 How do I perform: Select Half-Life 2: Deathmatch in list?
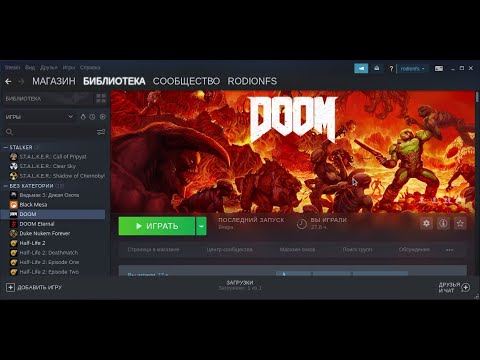(53, 253)
